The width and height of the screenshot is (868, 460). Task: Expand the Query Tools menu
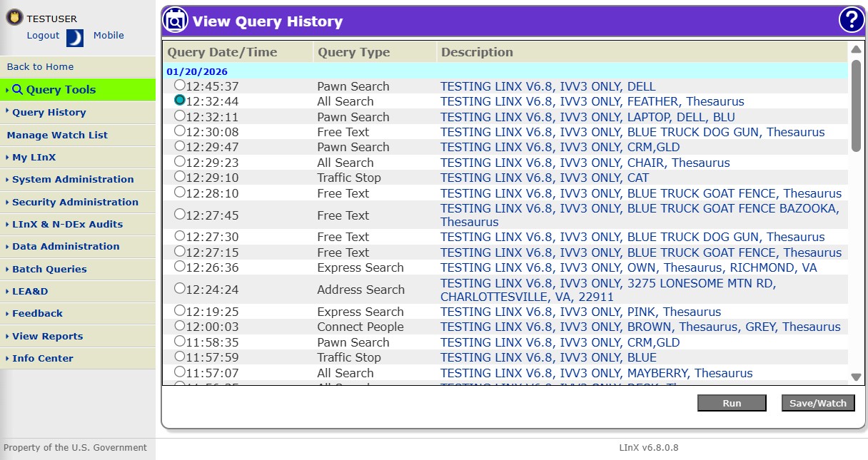pos(78,90)
